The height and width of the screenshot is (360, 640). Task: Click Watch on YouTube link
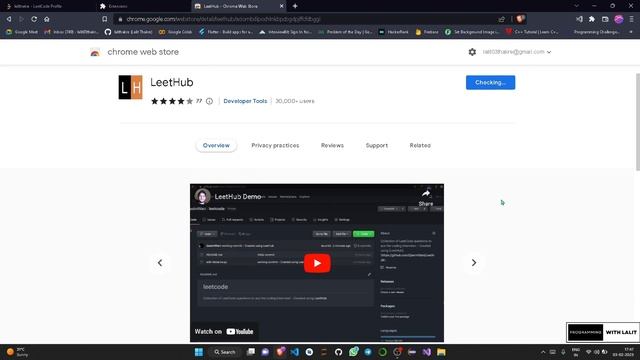[224, 331]
